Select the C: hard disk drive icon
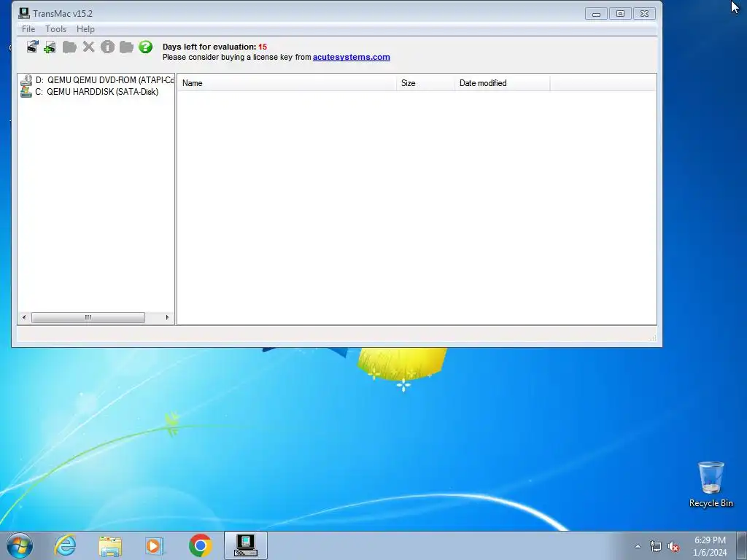Screen dimensions: 747x560 click(x=26, y=92)
